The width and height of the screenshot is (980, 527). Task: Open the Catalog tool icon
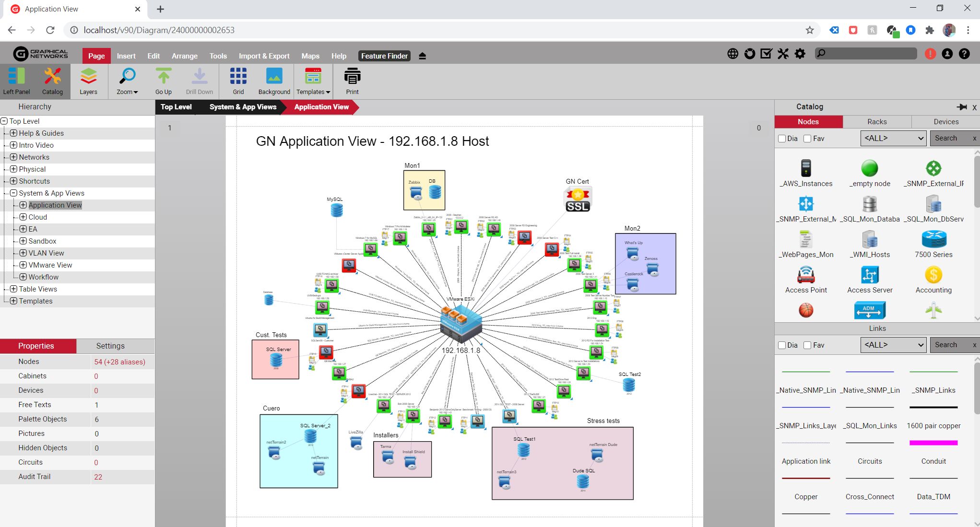[52, 77]
